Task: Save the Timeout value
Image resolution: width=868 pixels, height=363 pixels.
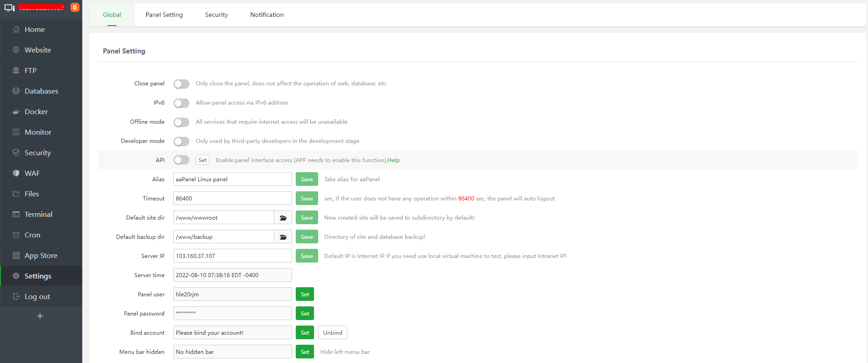Action: [x=307, y=199]
